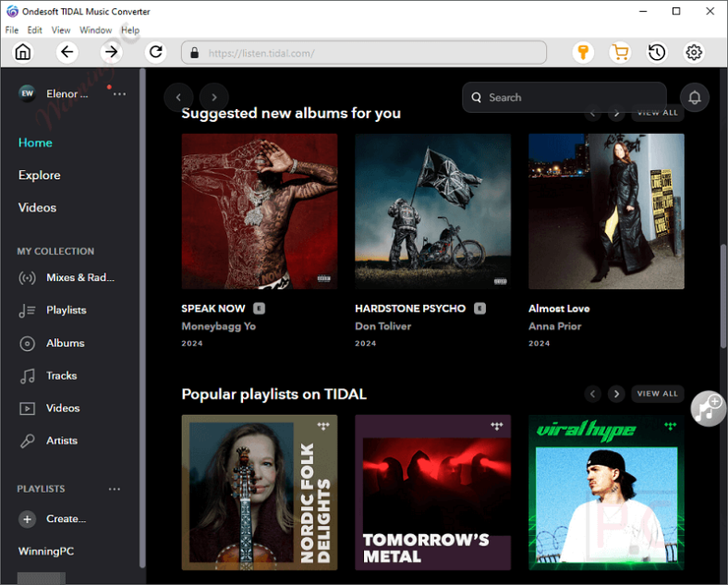Viewport: 728px width, 585px height.
Task: Click the Mixes & Rad... label
Action: [x=79, y=277]
